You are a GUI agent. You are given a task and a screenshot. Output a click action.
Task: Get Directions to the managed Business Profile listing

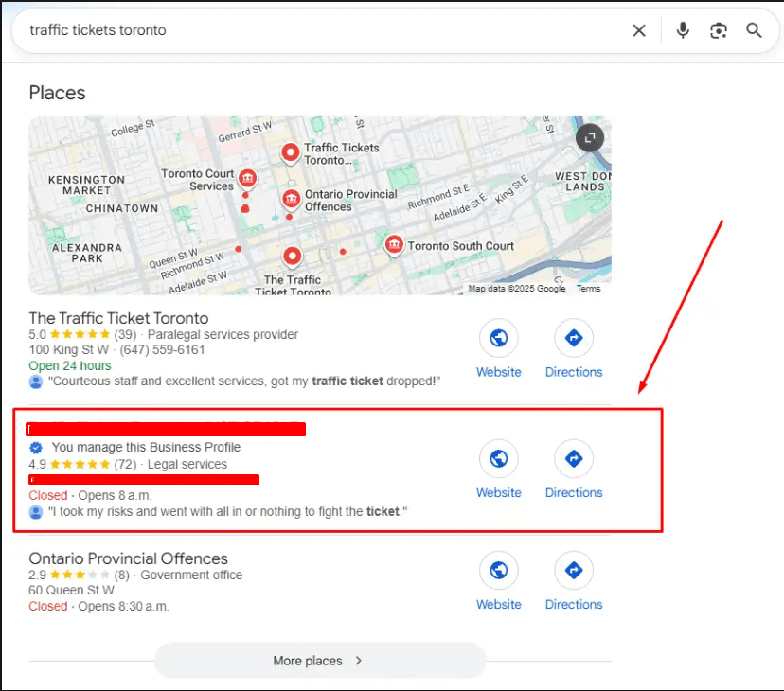[x=574, y=470]
